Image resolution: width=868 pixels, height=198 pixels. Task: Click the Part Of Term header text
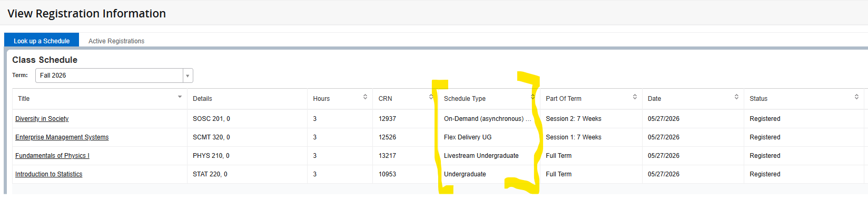tap(564, 99)
